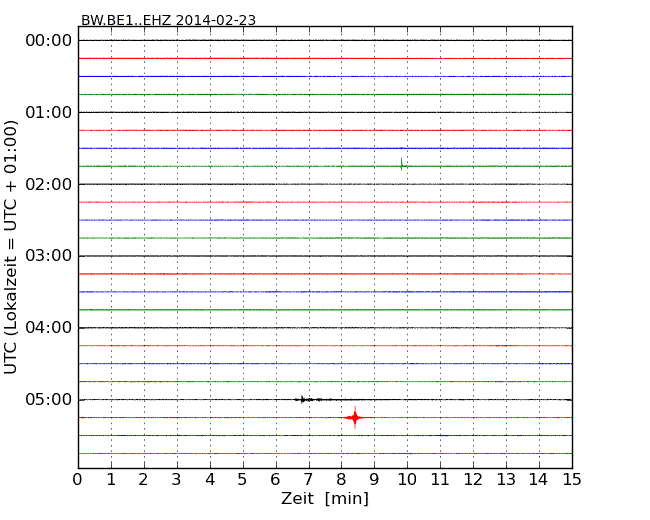
Task: Click x-axis tick label 2
Action: pyautogui.click(x=143, y=480)
